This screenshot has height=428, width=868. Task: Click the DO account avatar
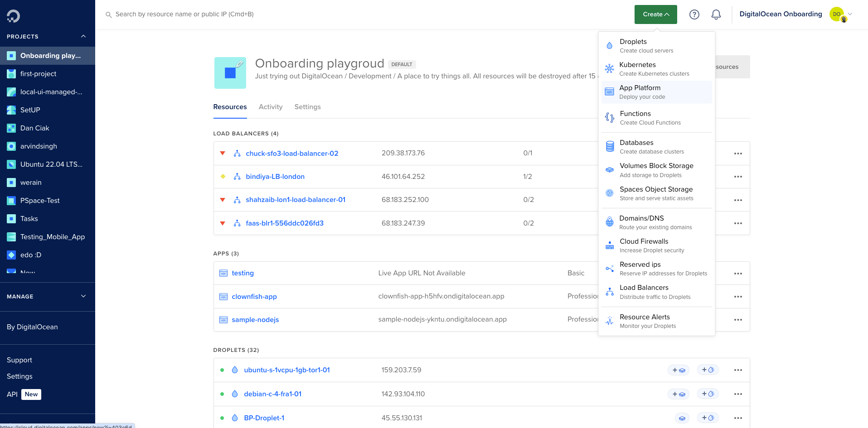click(837, 14)
